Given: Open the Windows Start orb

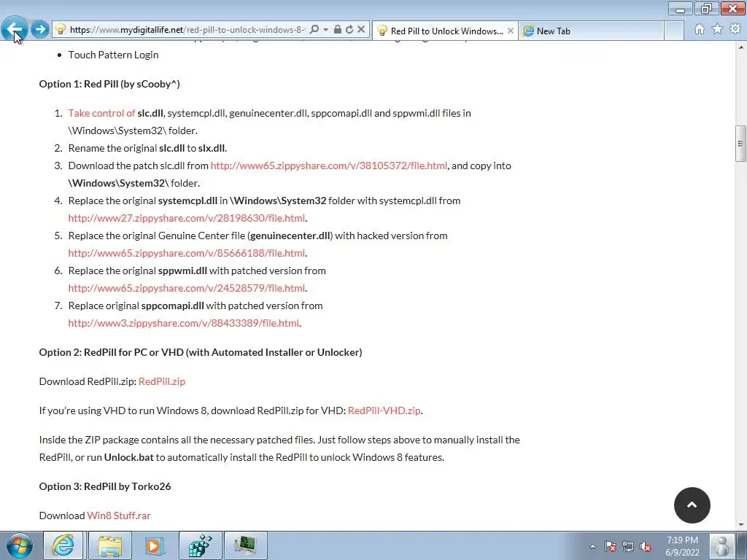Looking at the screenshot, I should 20,545.
